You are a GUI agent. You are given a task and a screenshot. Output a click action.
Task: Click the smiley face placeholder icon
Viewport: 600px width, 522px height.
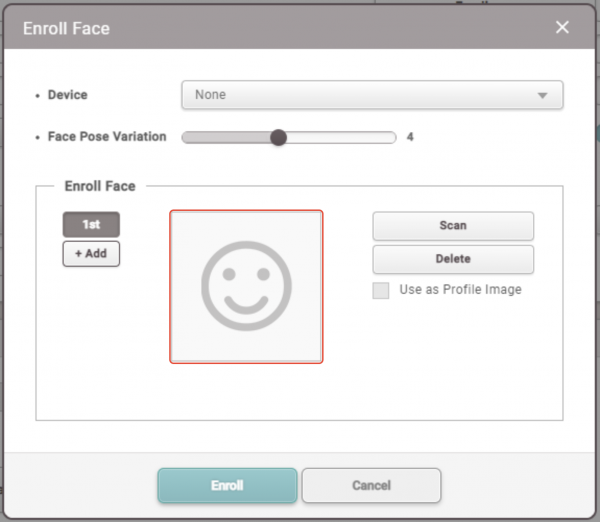(246, 286)
